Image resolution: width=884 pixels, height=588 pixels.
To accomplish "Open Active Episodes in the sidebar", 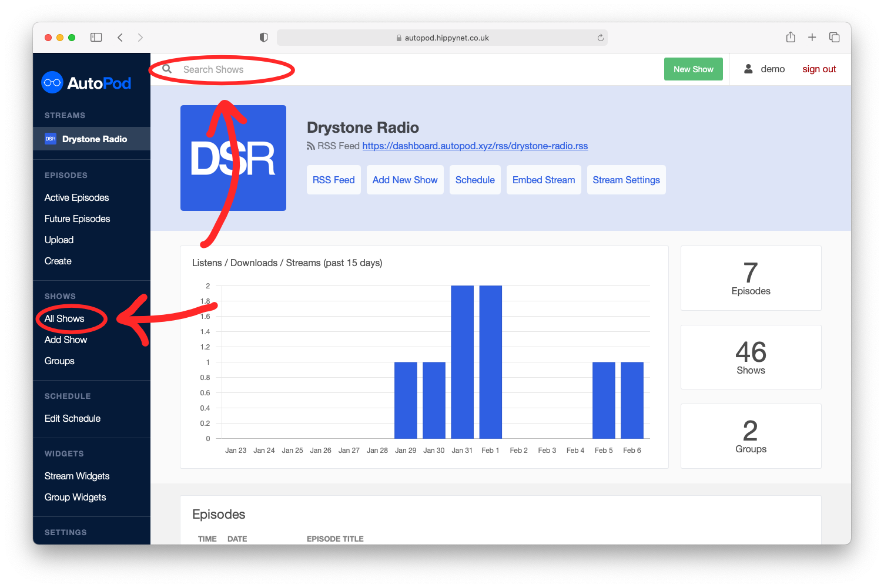I will pos(77,197).
